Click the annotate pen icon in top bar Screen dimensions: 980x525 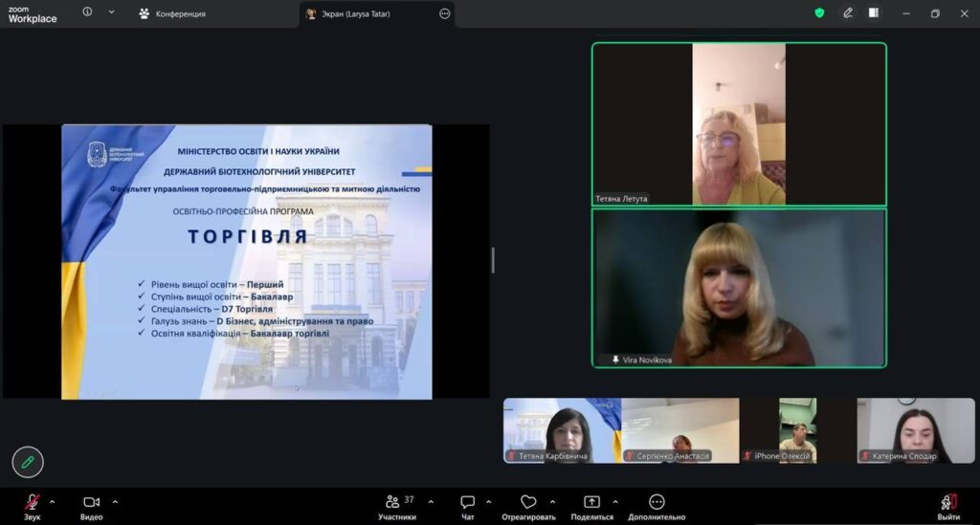(847, 13)
